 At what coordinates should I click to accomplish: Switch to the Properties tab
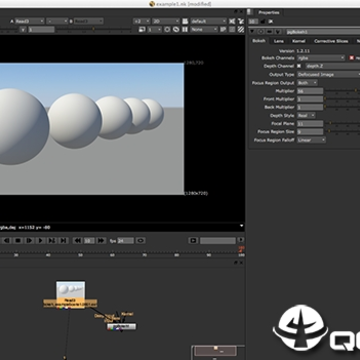269,13
